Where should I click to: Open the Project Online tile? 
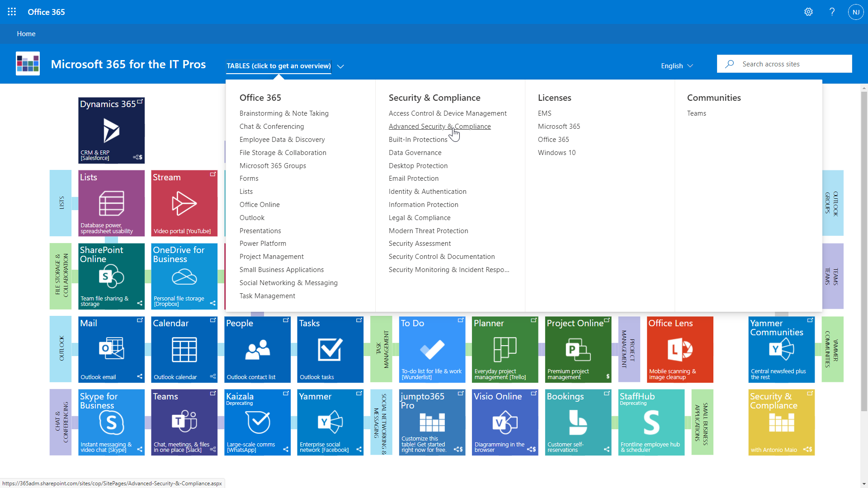[x=578, y=350]
